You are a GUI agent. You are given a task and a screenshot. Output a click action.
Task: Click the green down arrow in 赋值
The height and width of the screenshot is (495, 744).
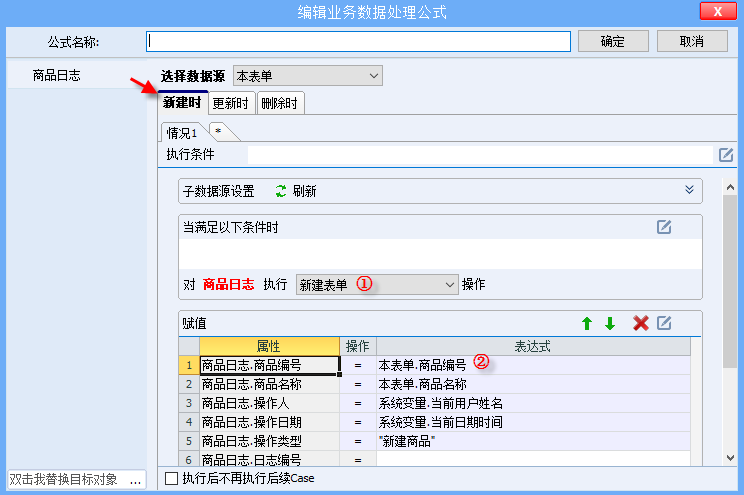pos(610,324)
